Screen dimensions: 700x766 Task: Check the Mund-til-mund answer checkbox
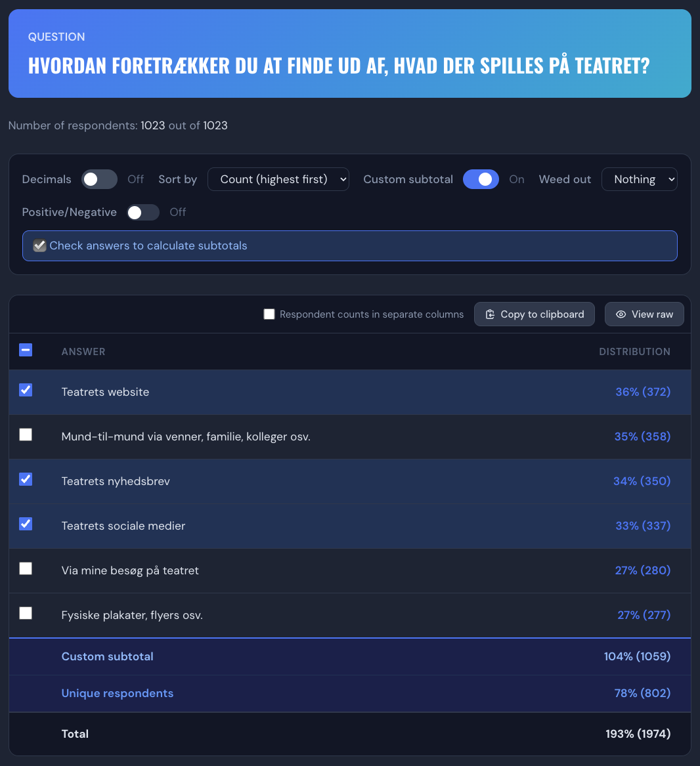click(26, 435)
